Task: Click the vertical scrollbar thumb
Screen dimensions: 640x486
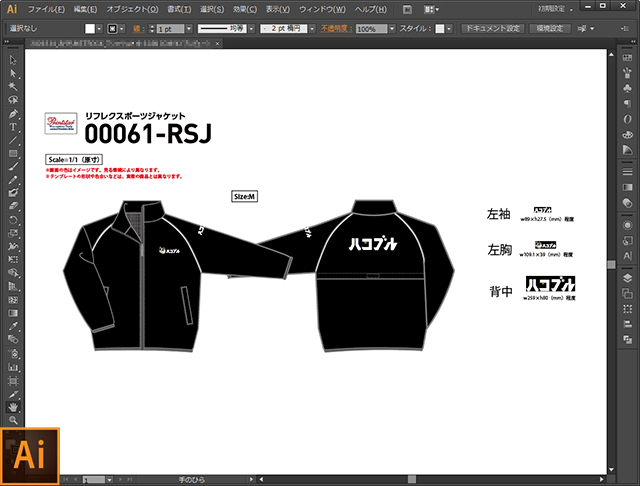Action: point(612,262)
